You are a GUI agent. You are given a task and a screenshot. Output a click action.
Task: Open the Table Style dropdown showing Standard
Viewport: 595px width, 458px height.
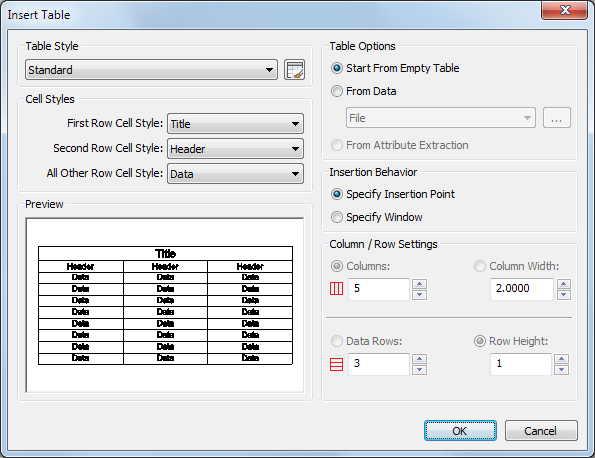click(x=151, y=69)
